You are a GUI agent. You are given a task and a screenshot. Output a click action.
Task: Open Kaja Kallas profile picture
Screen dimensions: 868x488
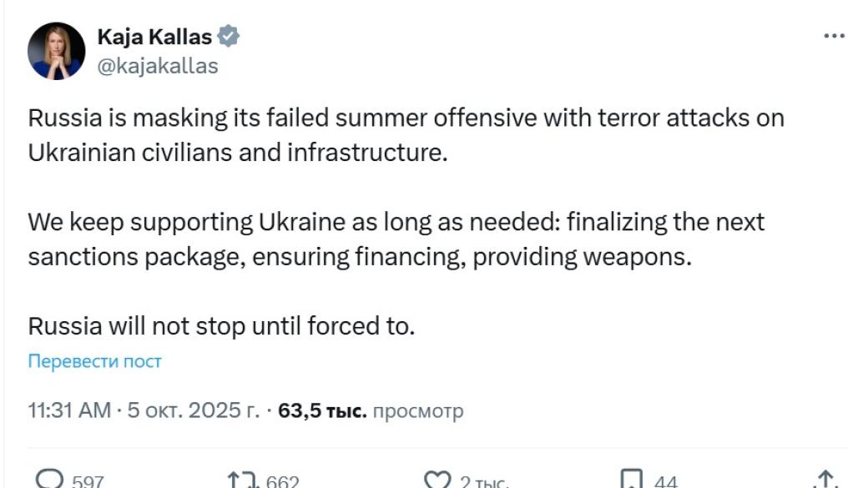click(57, 51)
